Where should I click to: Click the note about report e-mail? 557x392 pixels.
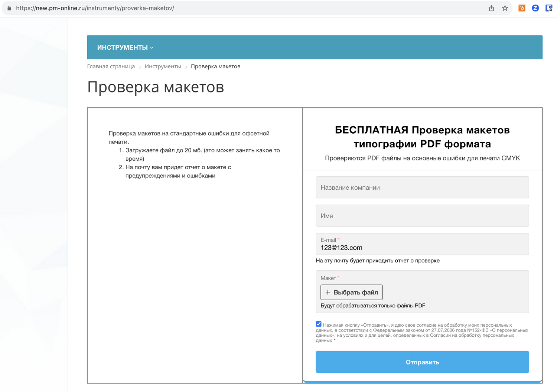point(378,261)
